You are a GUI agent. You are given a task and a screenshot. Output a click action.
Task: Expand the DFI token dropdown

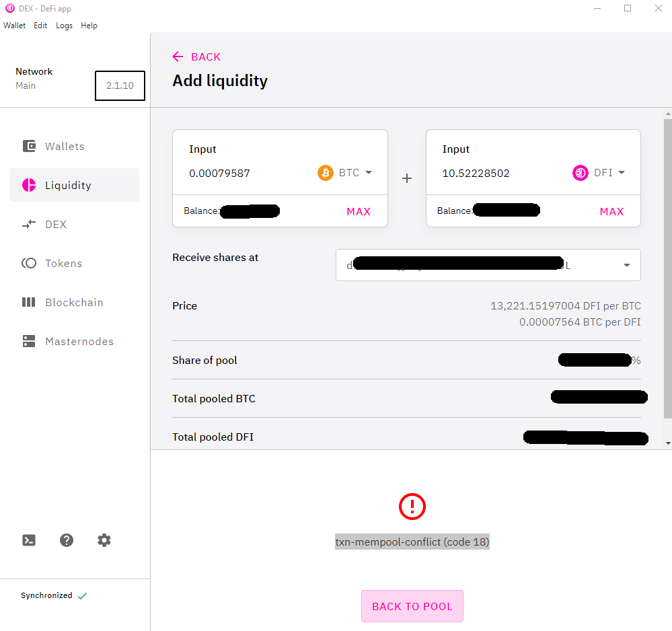(x=599, y=173)
